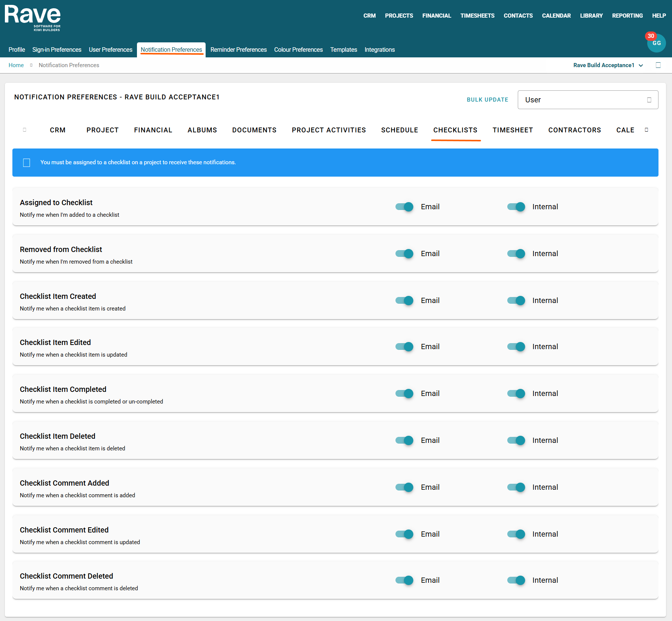
Task: Open the HELP top menu
Action: pyautogui.click(x=659, y=16)
